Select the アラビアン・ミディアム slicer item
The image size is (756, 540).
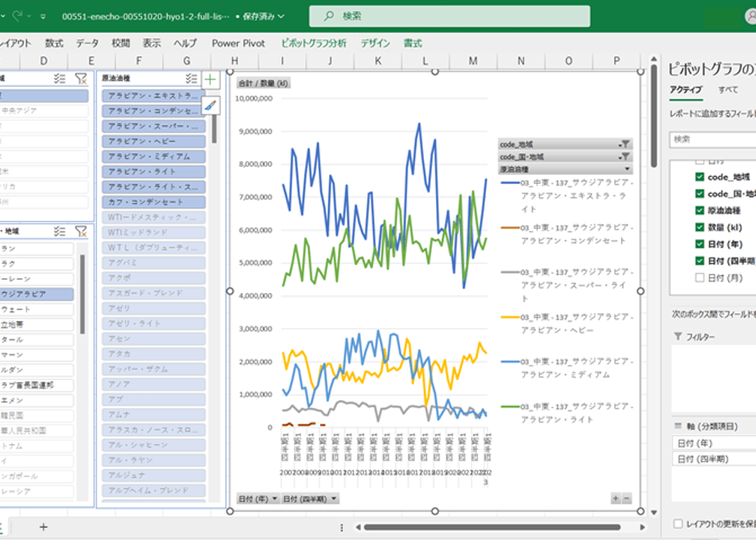pos(154,156)
